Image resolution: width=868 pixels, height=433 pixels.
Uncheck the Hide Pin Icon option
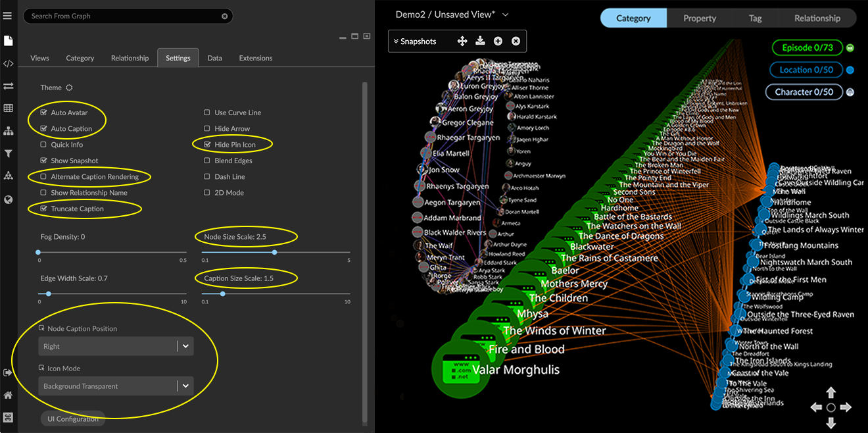pos(206,144)
